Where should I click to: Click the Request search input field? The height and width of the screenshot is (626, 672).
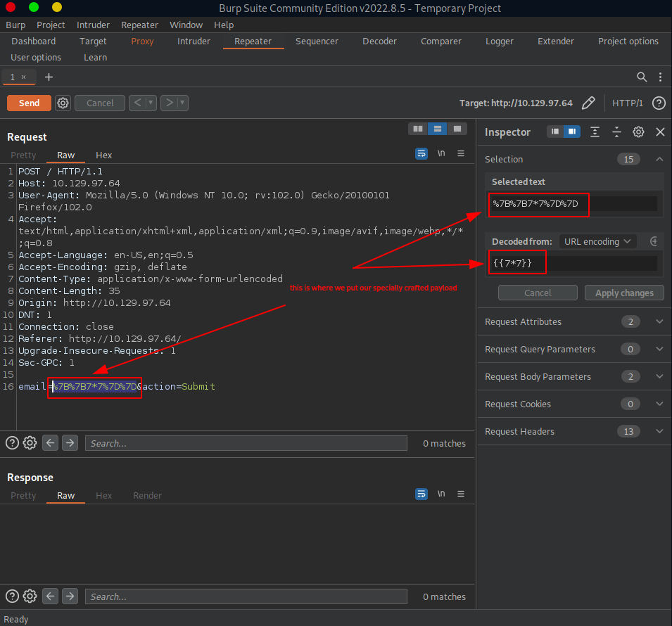pos(246,443)
